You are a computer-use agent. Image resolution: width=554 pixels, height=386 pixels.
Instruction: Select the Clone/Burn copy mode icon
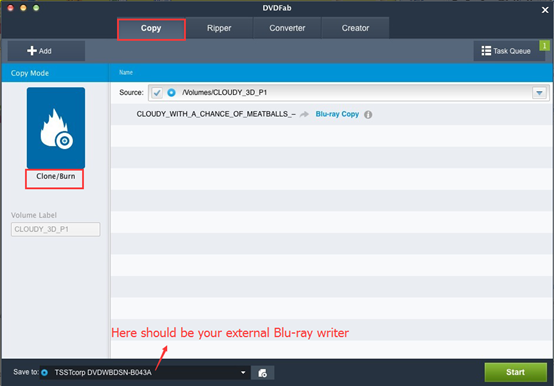click(x=56, y=128)
